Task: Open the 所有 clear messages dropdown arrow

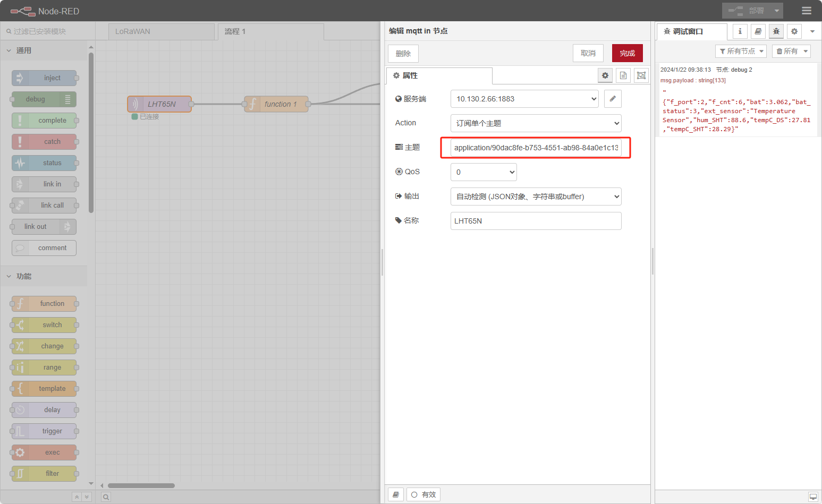Action: [x=806, y=51]
